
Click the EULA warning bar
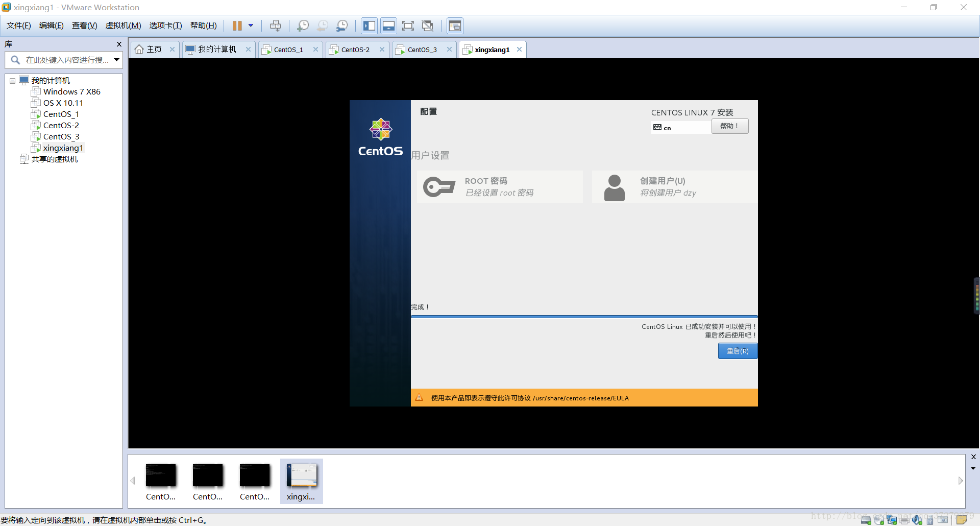[584, 398]
